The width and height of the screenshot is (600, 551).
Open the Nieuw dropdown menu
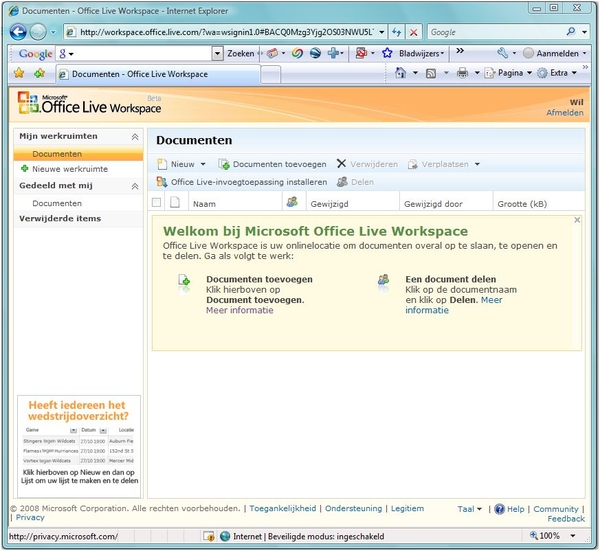click(203, 164)
